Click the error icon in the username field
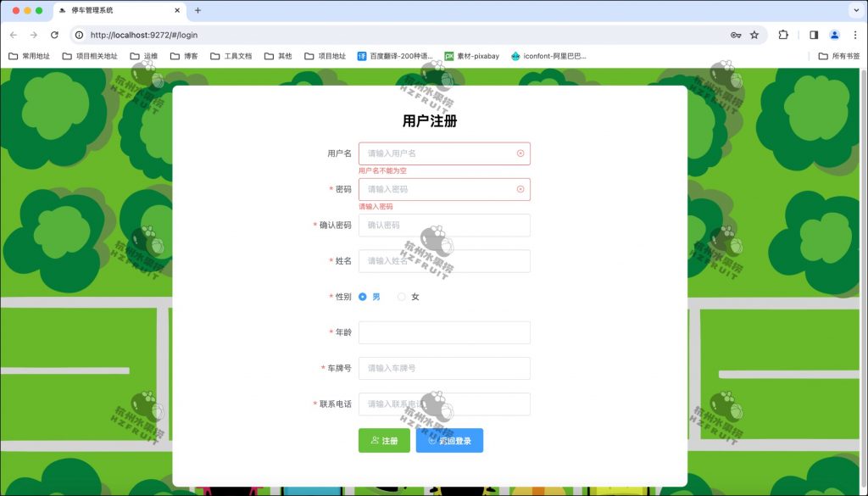 (520, 153)
